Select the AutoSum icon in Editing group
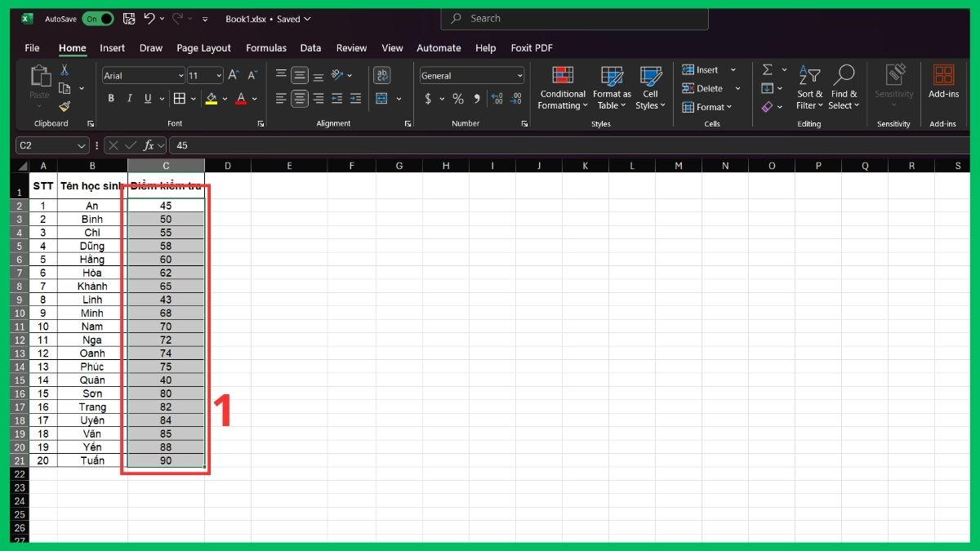This screenshot has width=980, height=551. pyautogui.click(x=768, y=69)
